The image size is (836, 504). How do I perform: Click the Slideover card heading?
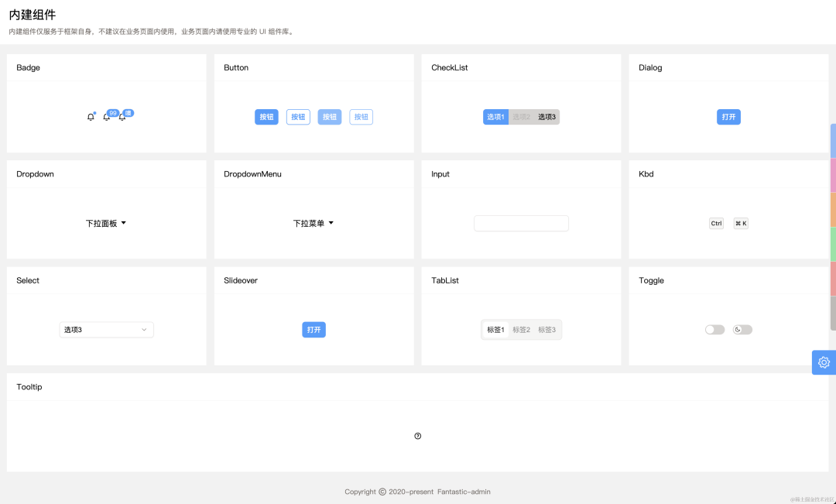241,280
